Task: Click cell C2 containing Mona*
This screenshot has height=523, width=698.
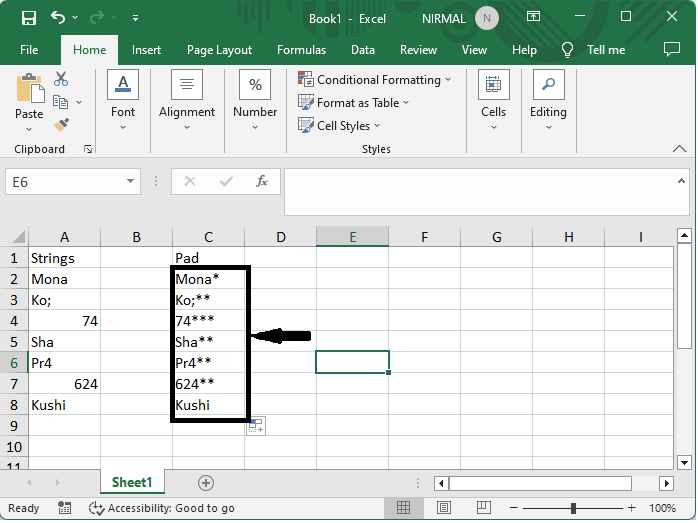Action: tap(209, 280)
